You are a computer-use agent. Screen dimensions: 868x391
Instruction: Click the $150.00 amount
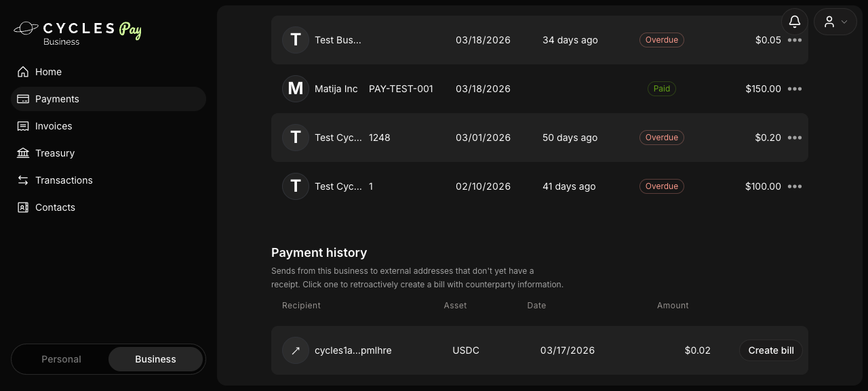click(x=764, y=89)
